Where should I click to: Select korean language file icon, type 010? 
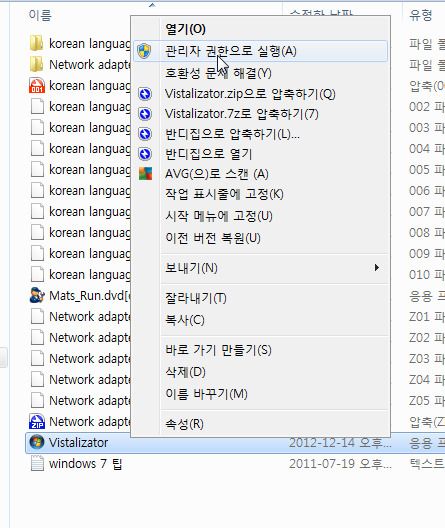(37, 274)
